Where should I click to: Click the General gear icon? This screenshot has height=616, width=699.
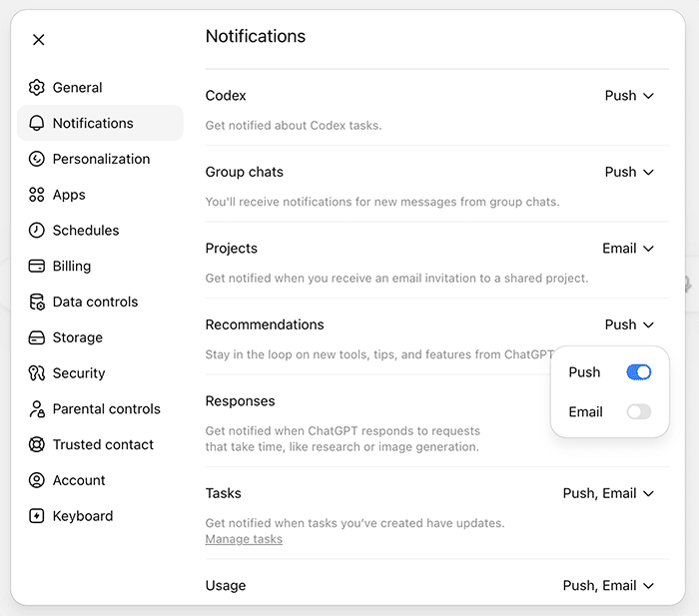(37, 88)
